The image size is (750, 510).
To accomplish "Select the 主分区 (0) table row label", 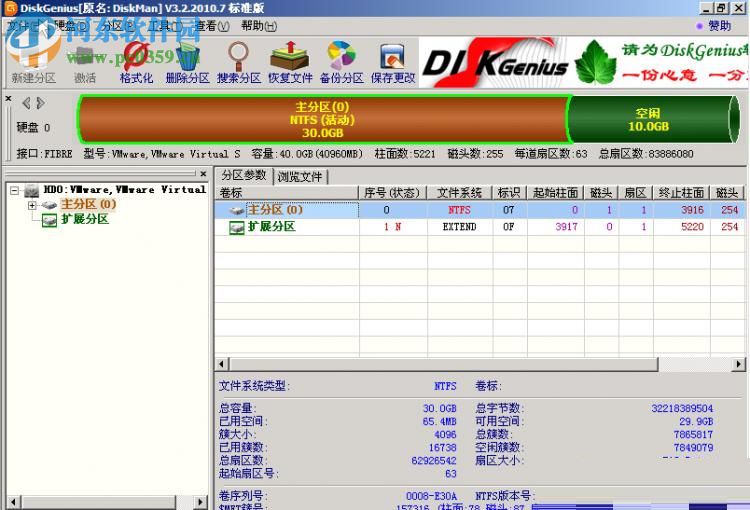I will (x=276, y=210).
